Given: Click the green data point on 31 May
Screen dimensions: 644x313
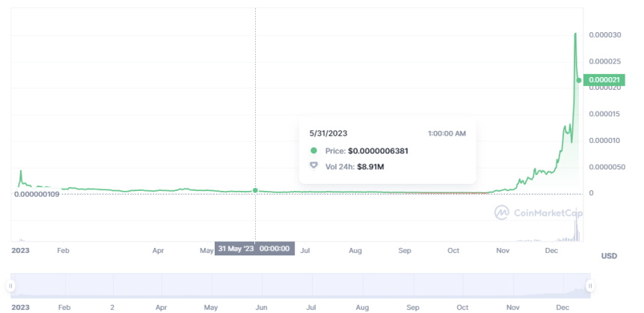Looking at the screenshot, I should click(255, 190).
